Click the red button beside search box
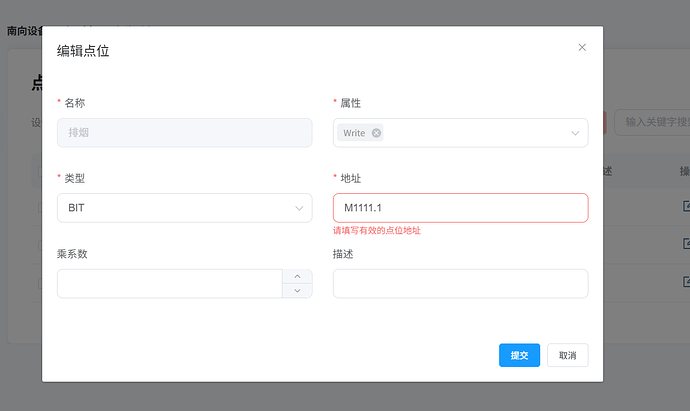Image resolution: width=690 pixels, height=411 pixels. (605, 123)
